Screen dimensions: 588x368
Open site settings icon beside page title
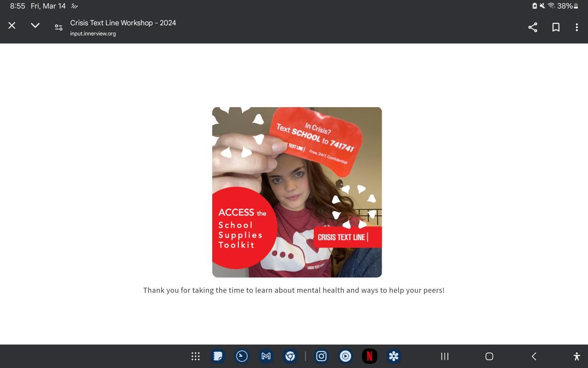pyautogui.click(x=58, y=28)
